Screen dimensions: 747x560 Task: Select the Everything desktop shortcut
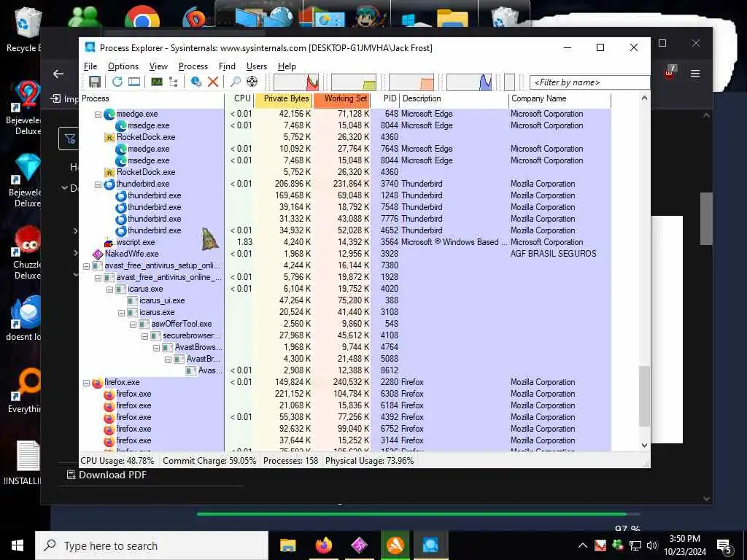(x=25, y=391)
